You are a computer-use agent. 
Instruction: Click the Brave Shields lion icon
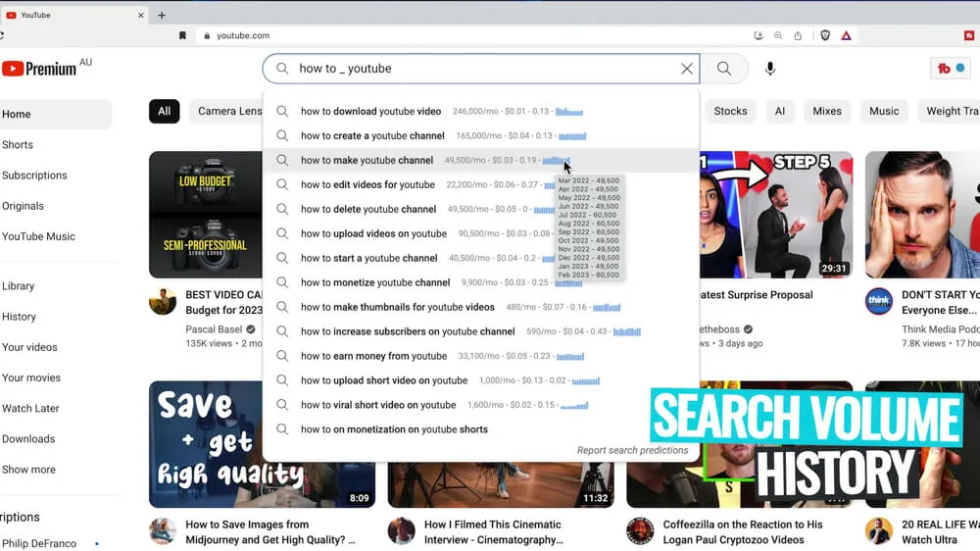(x=825, y=35)
